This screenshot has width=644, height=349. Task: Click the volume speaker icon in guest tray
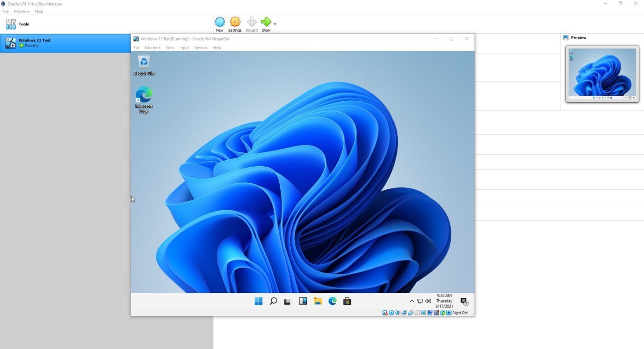[x=428, y=301]
